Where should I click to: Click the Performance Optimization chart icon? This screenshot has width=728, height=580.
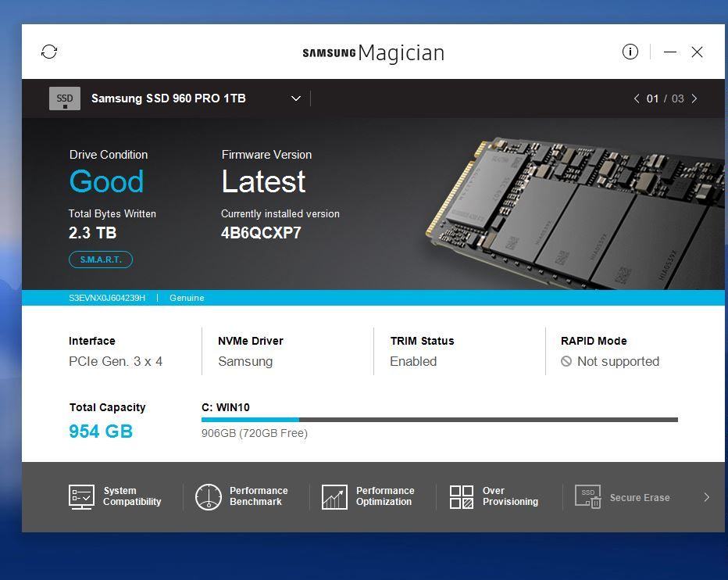click(x=334, y=497)
